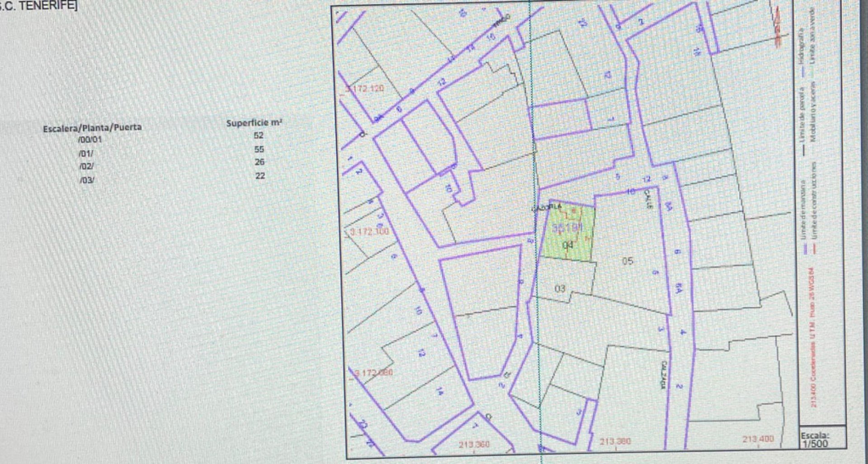Click the surface value '22'

[x=260, y=175]
